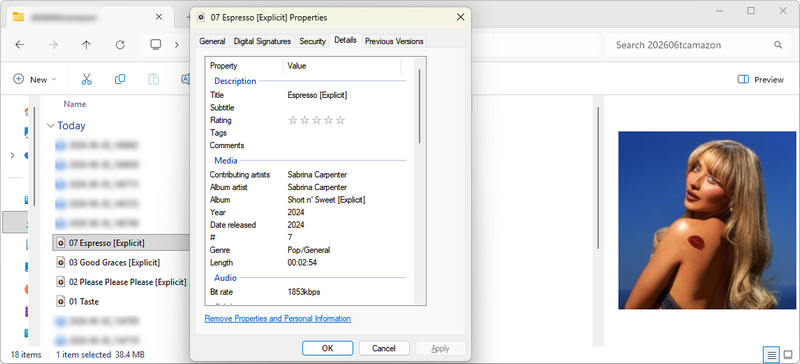Click the Back arrow in File Explorer
800x364 pixels.
[x=19, y=45]
